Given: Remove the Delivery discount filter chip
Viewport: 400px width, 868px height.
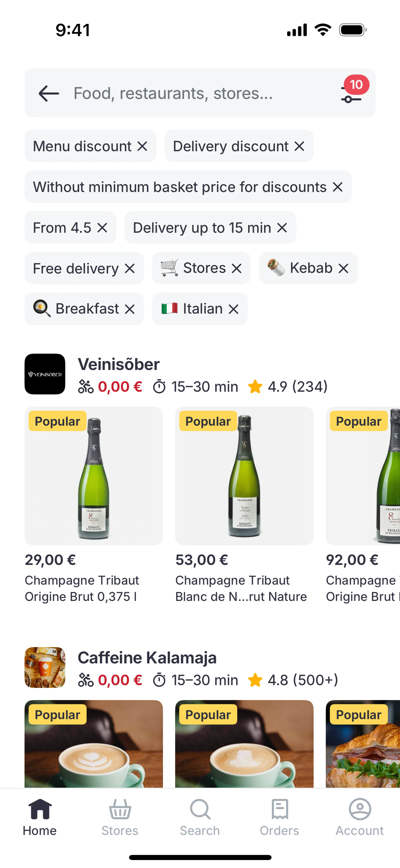Looking at the screenshot, I should click(299, 146).
